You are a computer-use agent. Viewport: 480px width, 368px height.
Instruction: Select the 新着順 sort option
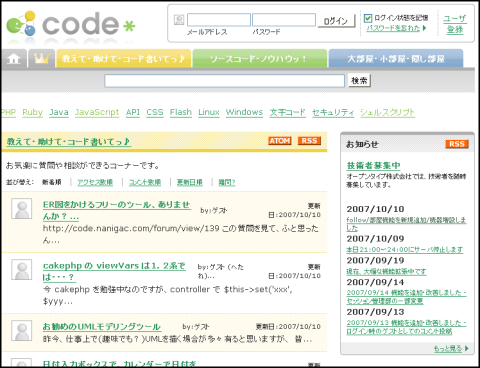[51, 182]
